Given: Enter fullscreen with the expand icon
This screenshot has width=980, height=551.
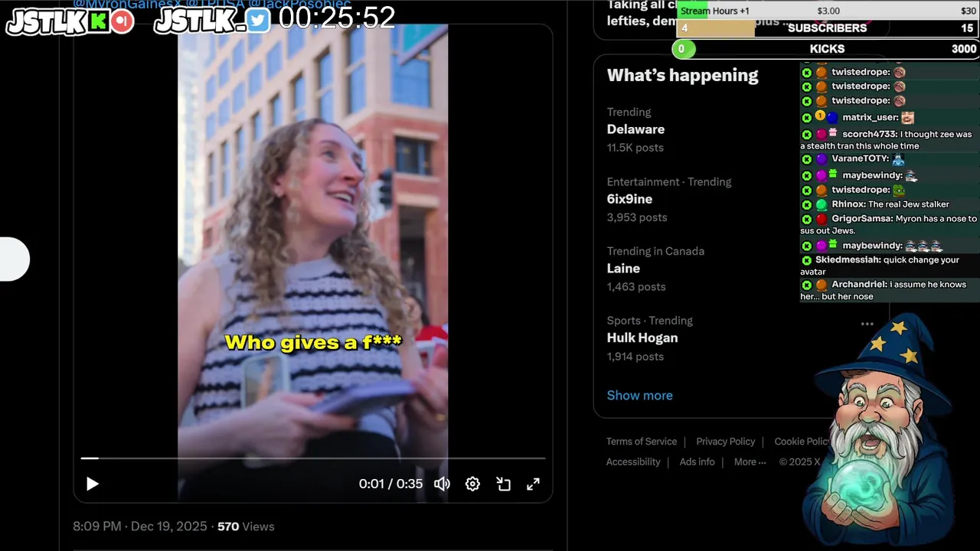Looking at the screenshot, I should pos(533,484).
